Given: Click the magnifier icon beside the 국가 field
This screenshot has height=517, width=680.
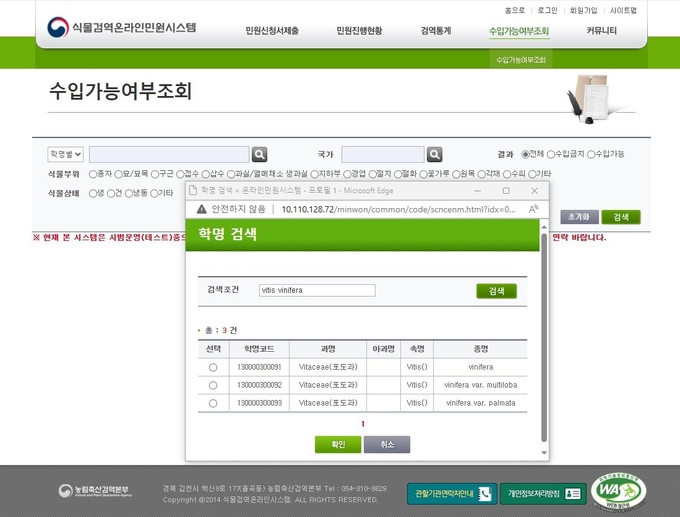Looking at the screenshot, I should [x=434, y=154].
